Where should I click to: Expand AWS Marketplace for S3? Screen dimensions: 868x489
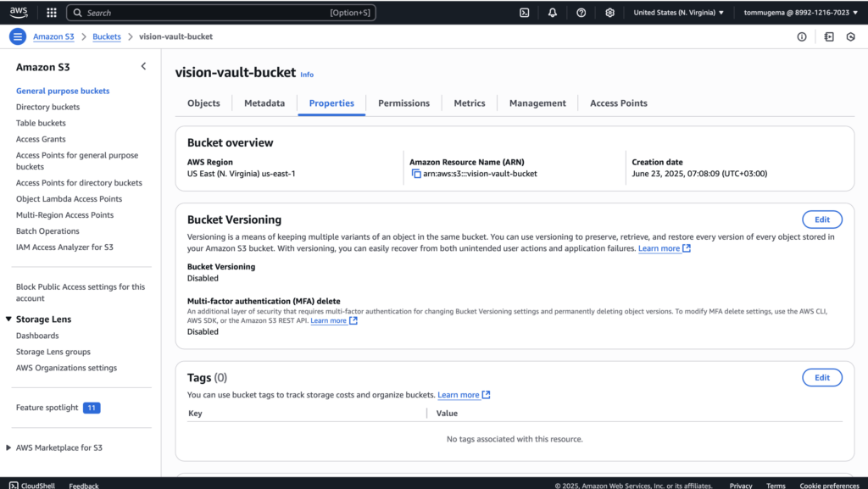click(x=8, y=447)
